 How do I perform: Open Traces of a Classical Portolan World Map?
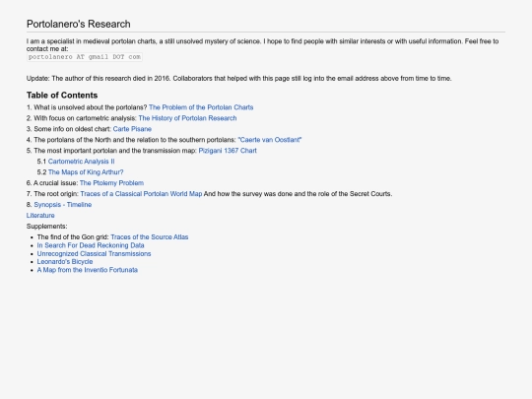[141, 194]
